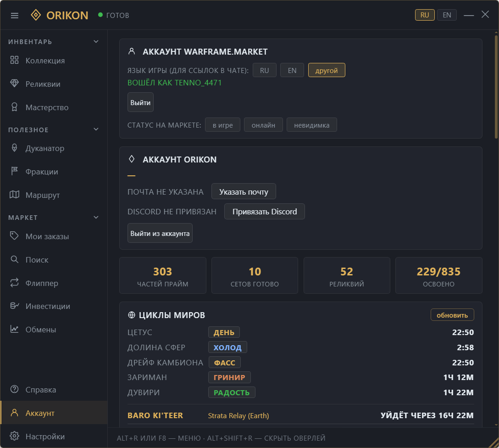Open the hamburger menu icon
Screen dimensions: 499x448
(x=14, y=15)
